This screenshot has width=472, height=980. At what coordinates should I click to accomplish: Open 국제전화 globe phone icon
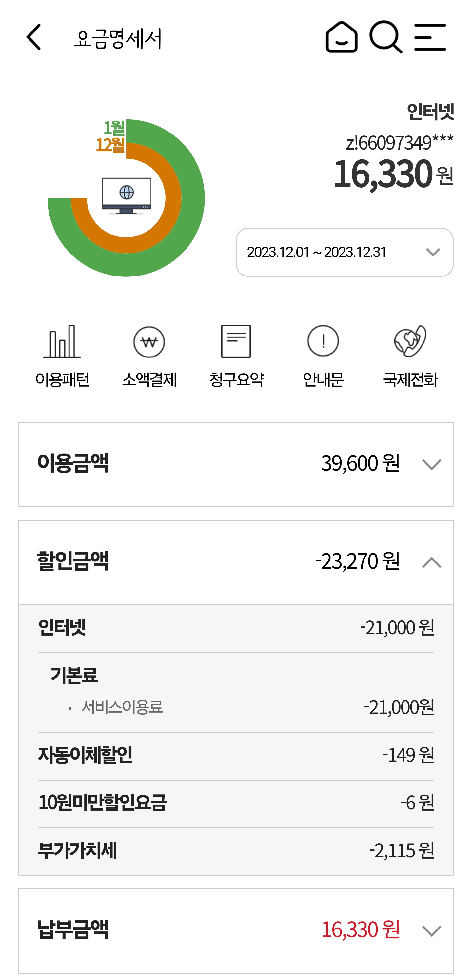click(x=410, y=341)
